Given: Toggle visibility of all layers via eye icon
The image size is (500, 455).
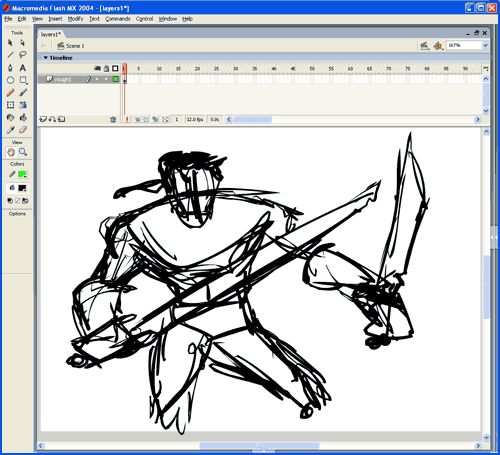Looking at the screenshot, I should click(x=97, y=68).
